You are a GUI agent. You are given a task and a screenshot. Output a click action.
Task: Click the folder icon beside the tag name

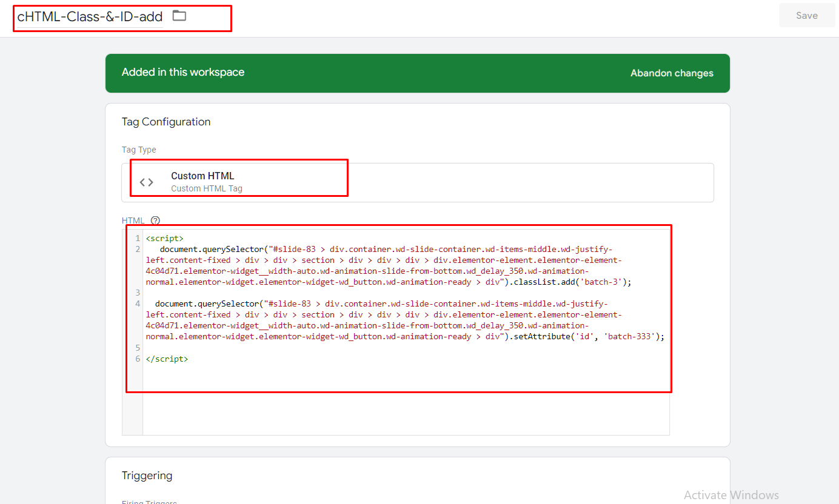pyautogui.click(x=179, y=16)
